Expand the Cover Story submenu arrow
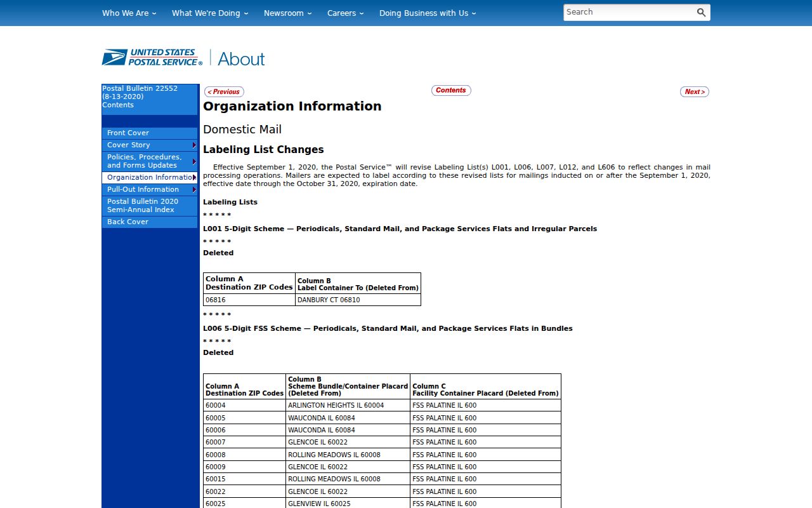 coord(194,145)
